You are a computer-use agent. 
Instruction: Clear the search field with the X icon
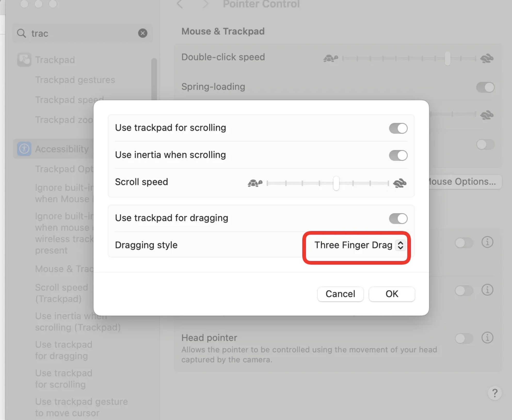coord(142,33)
